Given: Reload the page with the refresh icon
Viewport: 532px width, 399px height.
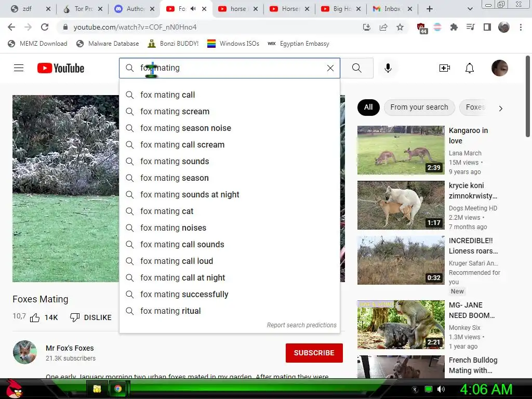Looking at the screenshot, I should click(45, 27).
